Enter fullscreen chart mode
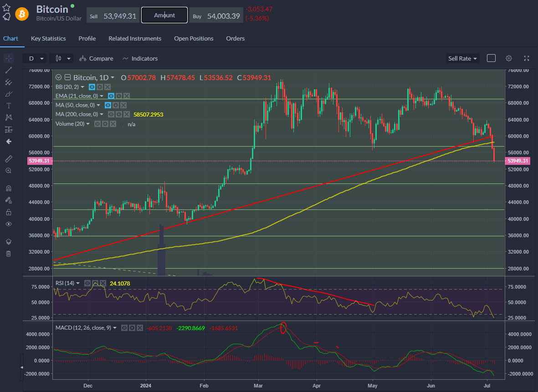 tap(527, 58)
